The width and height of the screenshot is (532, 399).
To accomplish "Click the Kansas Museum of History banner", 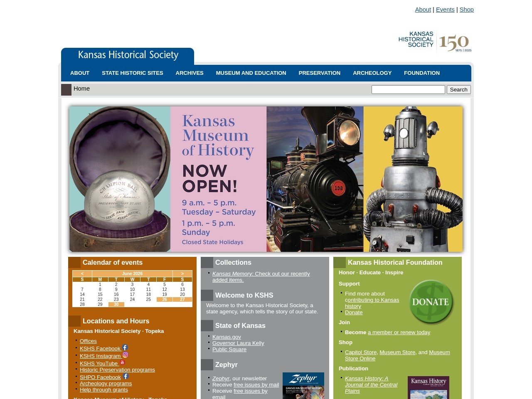I will click(266, 179).
